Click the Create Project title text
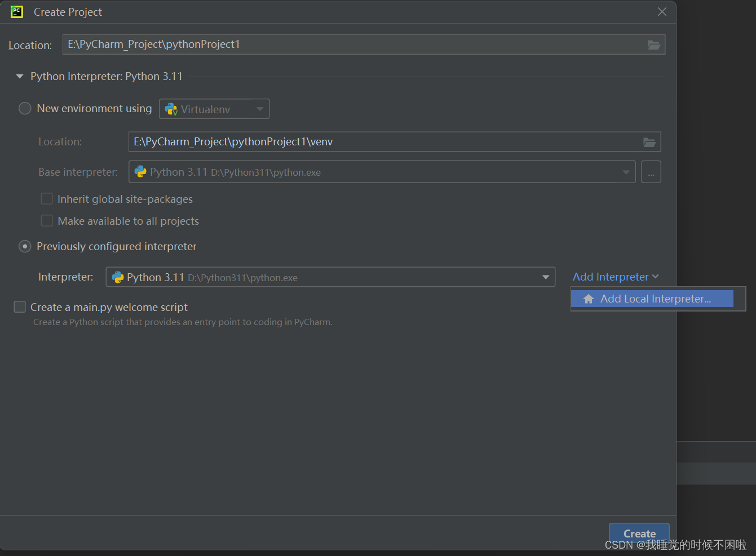The height and width of the screenshot is (556, 756). click(68, 12)
